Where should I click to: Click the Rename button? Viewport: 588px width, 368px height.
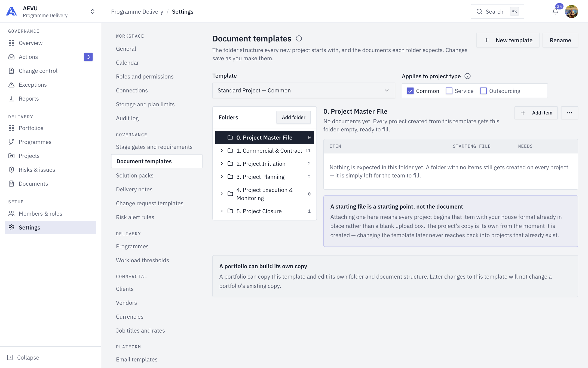pyautogui.click(x=561, y=40)
